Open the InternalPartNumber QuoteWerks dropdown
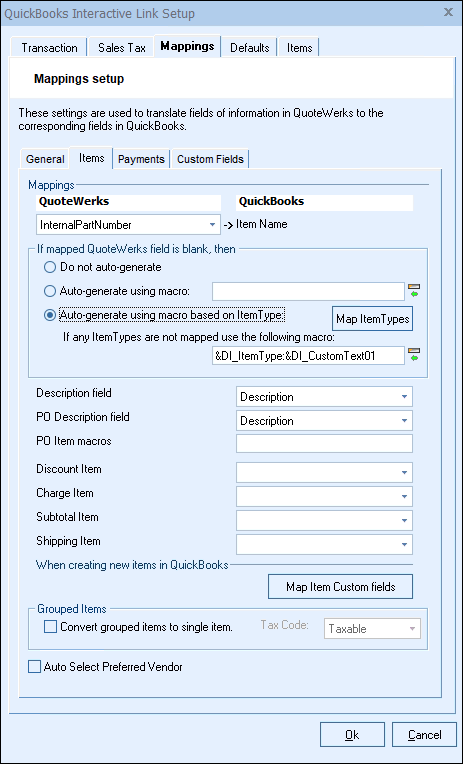Screen dimensions: 463x764 click(x=129, y=225)
